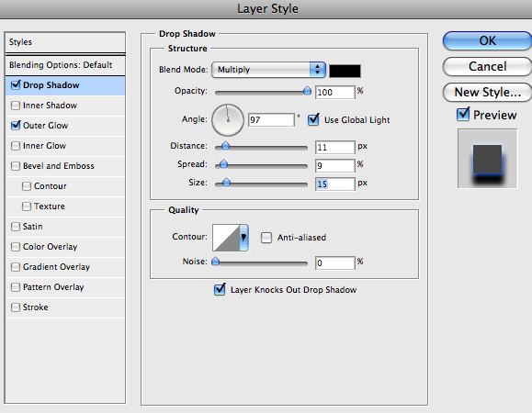Image resolution: width=532 pixels, height=413 pixels.
Task: Toggle the Preview checkbox
Action: (x=463, y=115)
